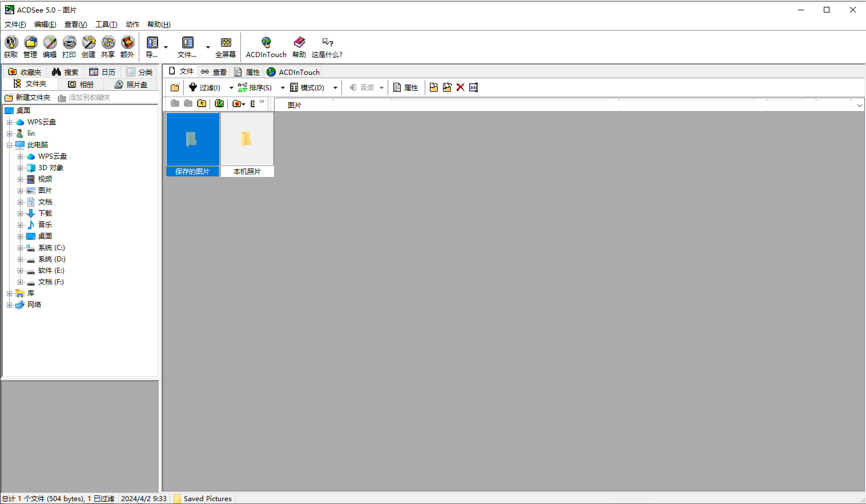Open the 帮助(H) menu

pos(159,25)
